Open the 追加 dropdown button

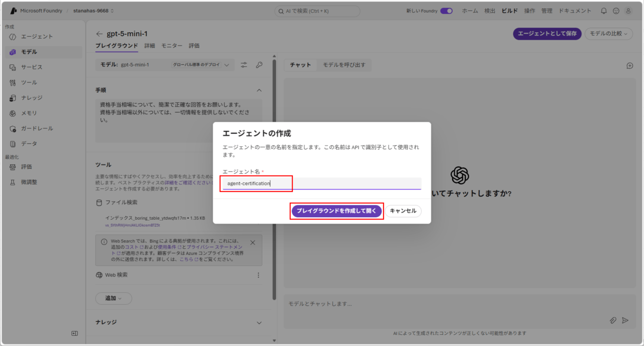pos(113,298)
